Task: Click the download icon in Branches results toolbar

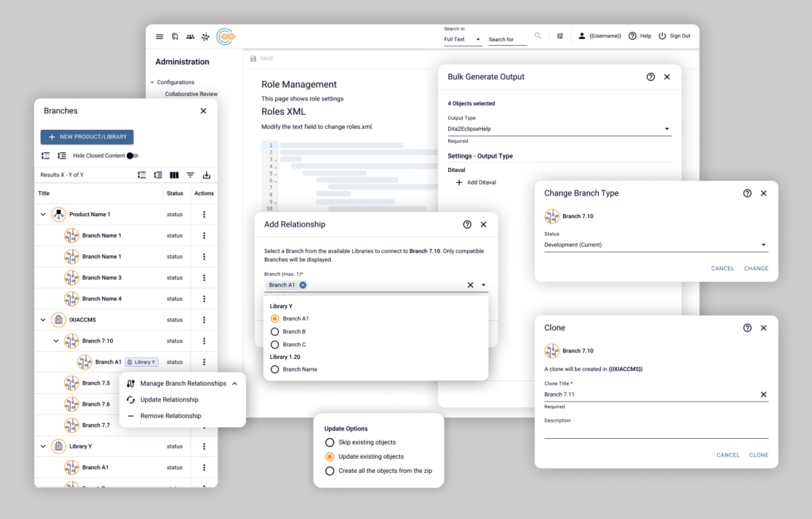Action: tap(207, 175)
